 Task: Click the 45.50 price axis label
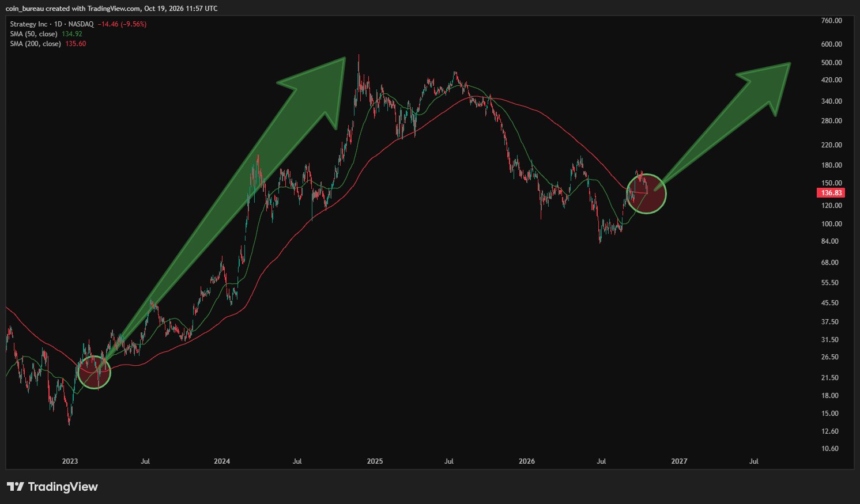click(x=831, y=303)
